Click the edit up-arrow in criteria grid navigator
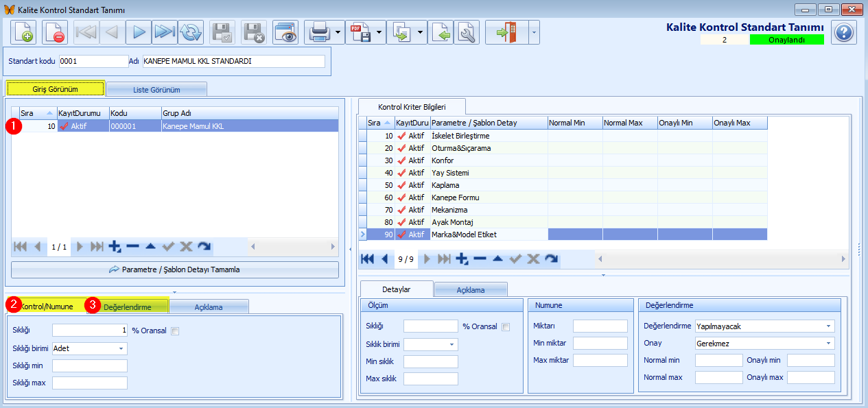The height and width of the screenshot is (408, 868). click(498, 259)
